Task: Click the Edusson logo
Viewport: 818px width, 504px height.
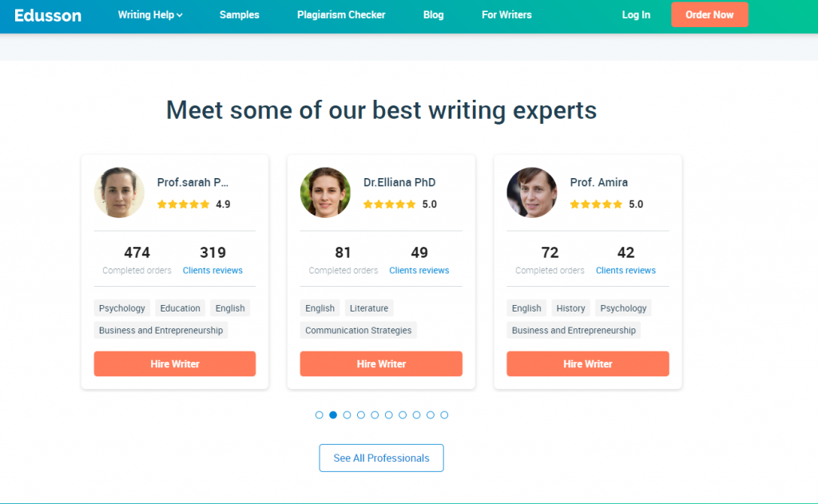Action: tap(48, 15)
